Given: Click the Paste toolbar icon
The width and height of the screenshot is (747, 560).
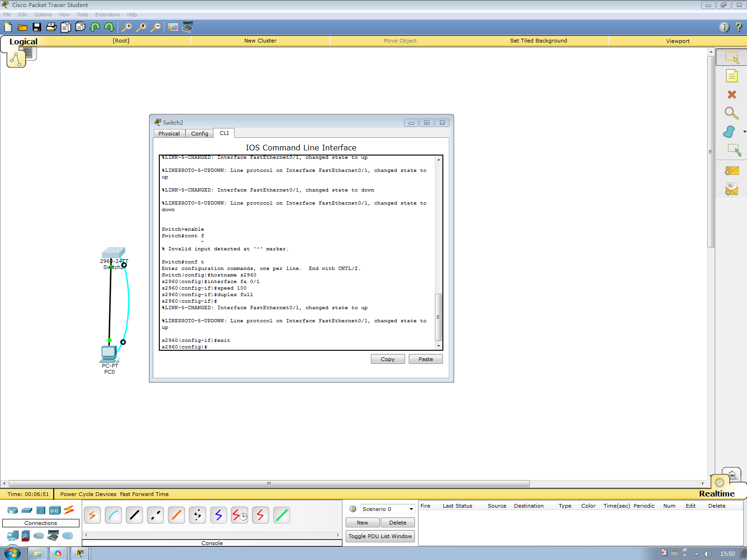Looking at the screenshot, I should point(80,27).
